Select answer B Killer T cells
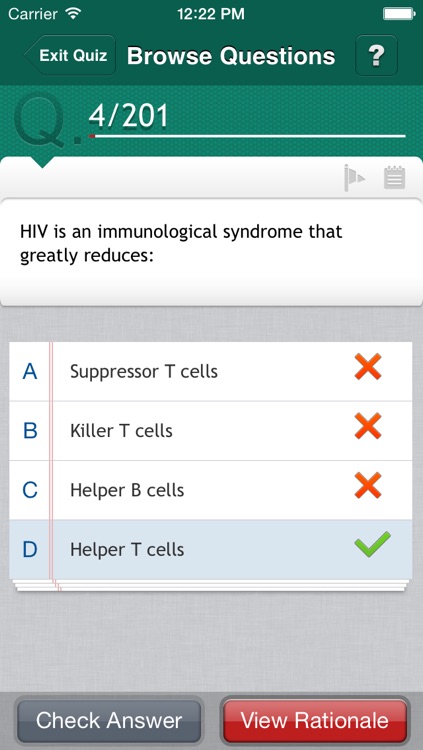 tap(211, 431)
